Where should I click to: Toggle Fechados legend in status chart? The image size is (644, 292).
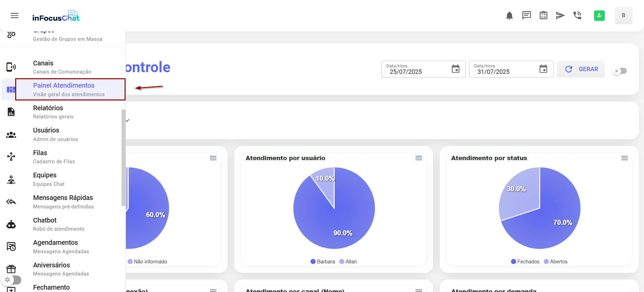point(525,262)
